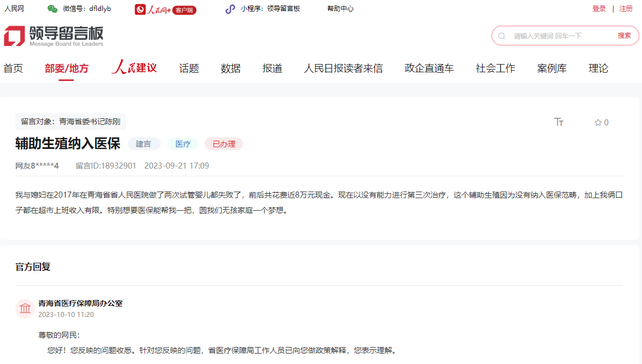Select the 建言 tag
642x364 pixels.
(x=144, y=143)
